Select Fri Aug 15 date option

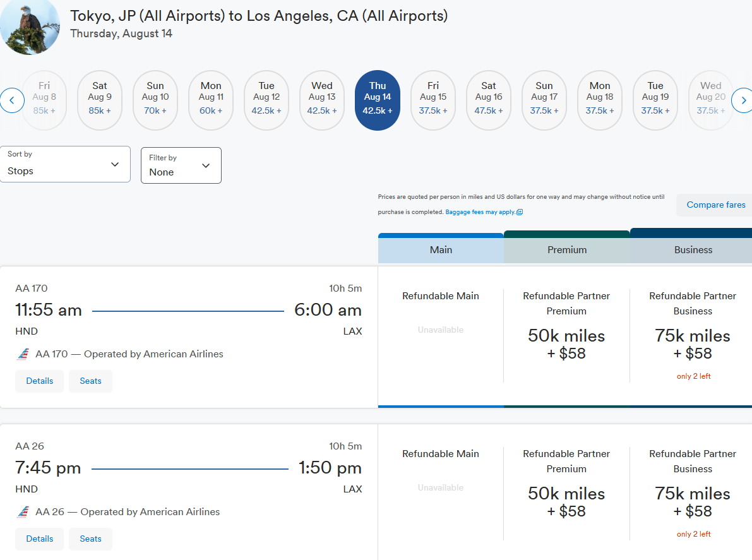click(x=433, y=100)
